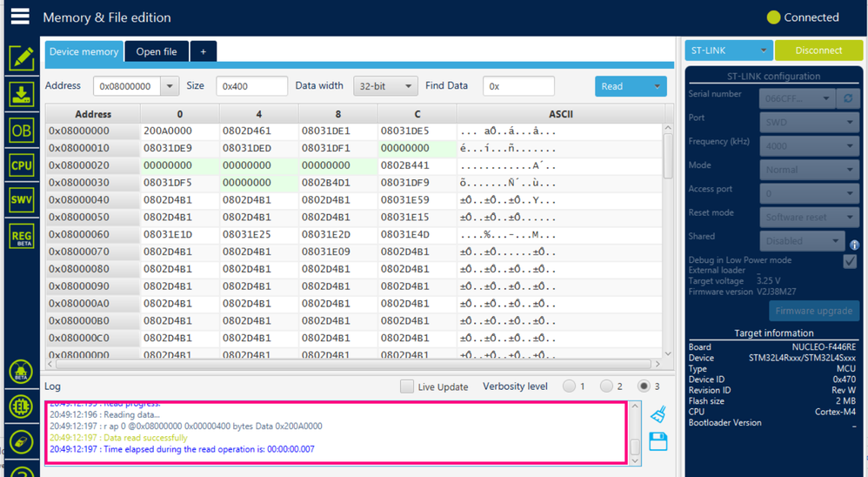Open the Data width 32-bit dropdown

click(x=385, y=86)
